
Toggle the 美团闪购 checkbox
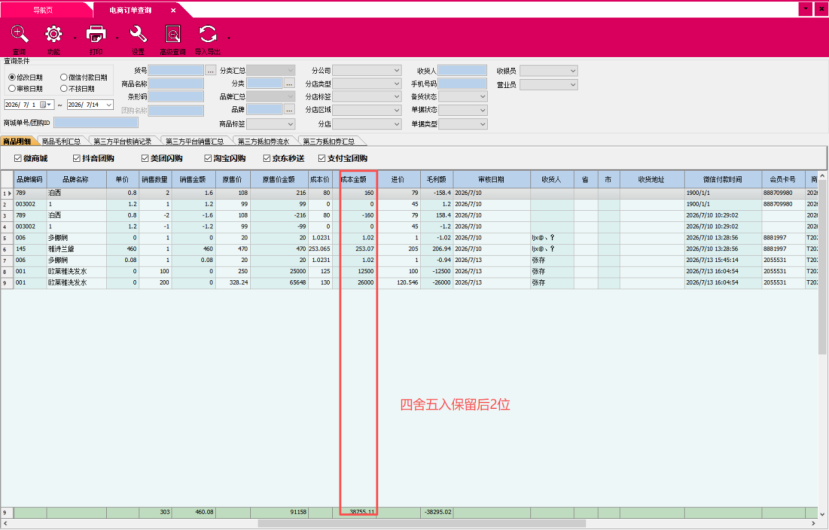(145, 158)
